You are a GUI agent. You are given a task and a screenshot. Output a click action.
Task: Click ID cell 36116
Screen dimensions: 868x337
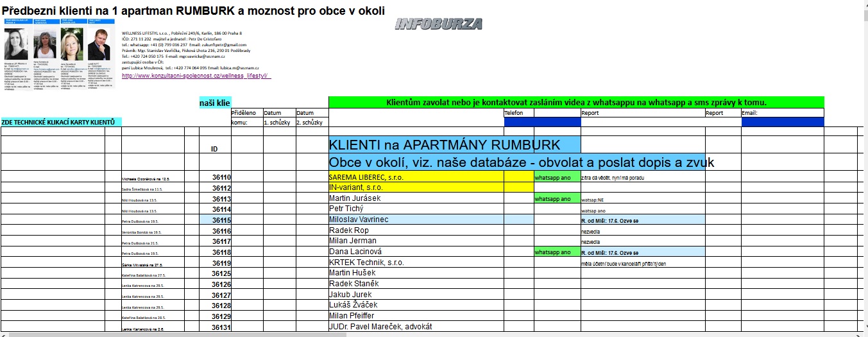pos(215,231)
